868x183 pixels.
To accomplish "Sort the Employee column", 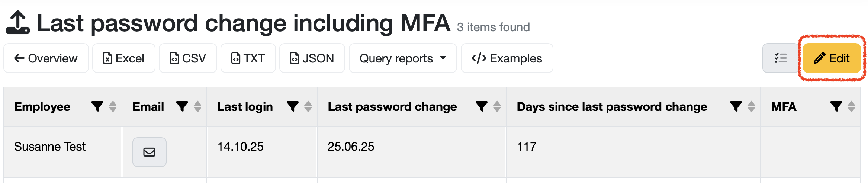I will 113,107.
